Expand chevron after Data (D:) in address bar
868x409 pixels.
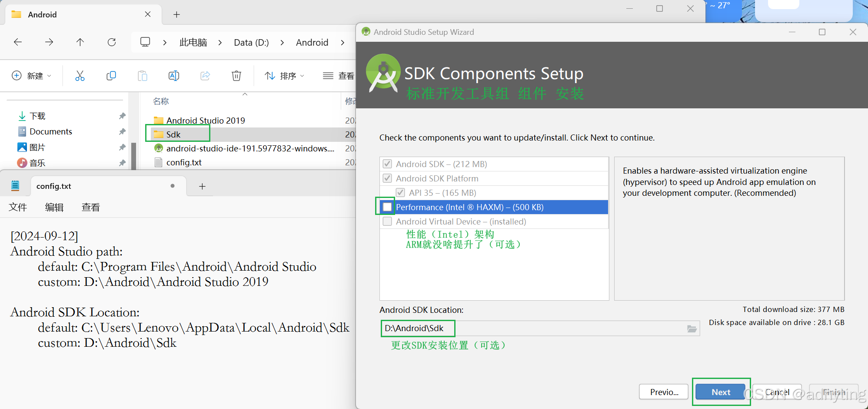click(282, 42)
